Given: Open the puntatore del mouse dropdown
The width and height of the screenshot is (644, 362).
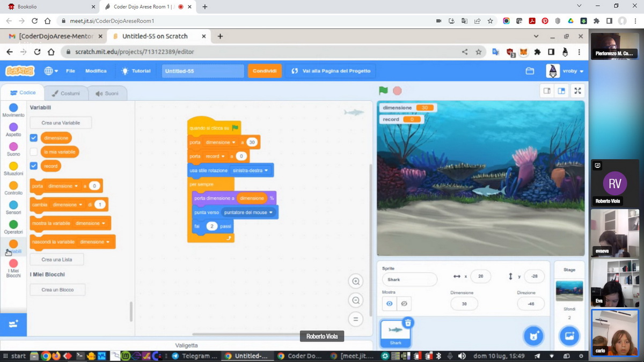Looking at the screenshot, I should click(x=248, y=212).
